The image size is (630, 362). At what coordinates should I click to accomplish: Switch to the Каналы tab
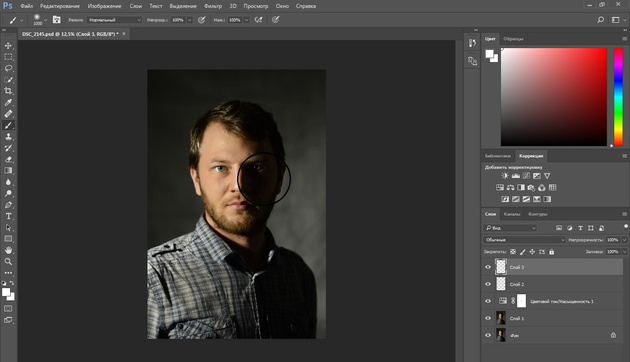[512, 214]
